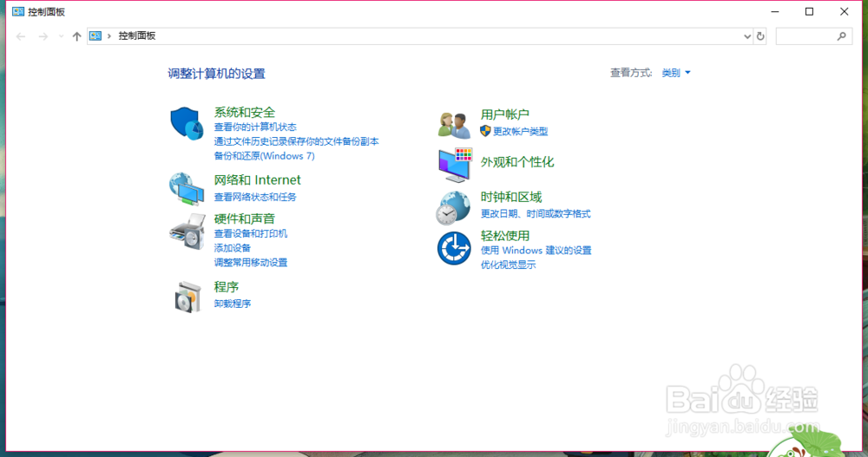Click 卸载程序 link
This screenshot has width=868, height=457.
[x=233, y=304]
